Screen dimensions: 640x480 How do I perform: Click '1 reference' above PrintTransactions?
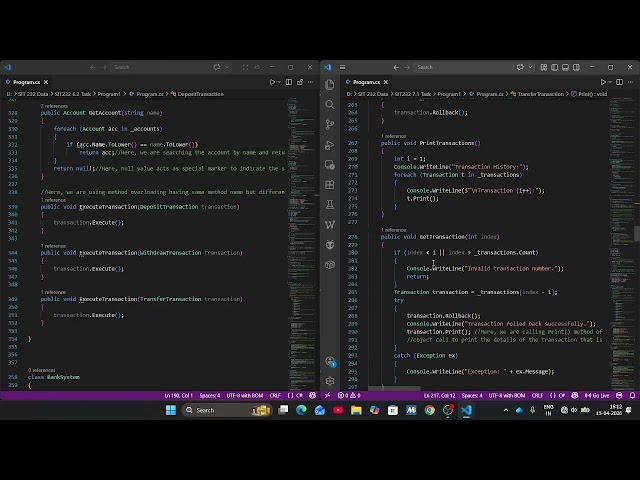pos(393,136)
